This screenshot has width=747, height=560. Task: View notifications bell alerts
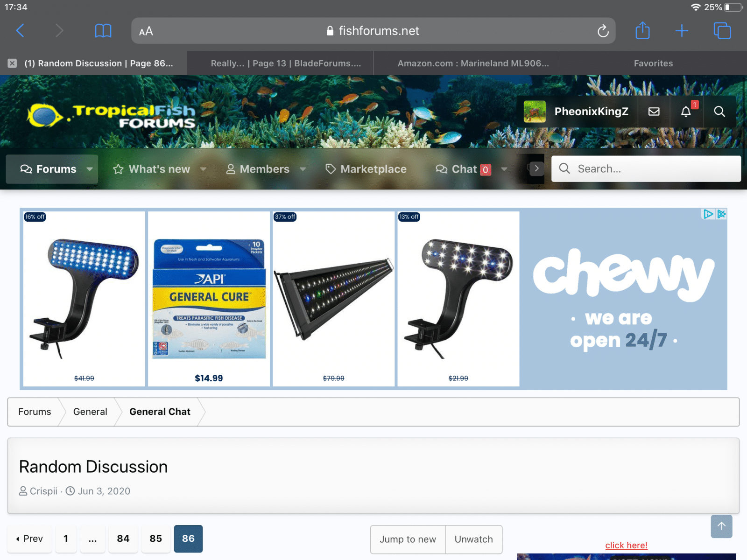(685, 112)
